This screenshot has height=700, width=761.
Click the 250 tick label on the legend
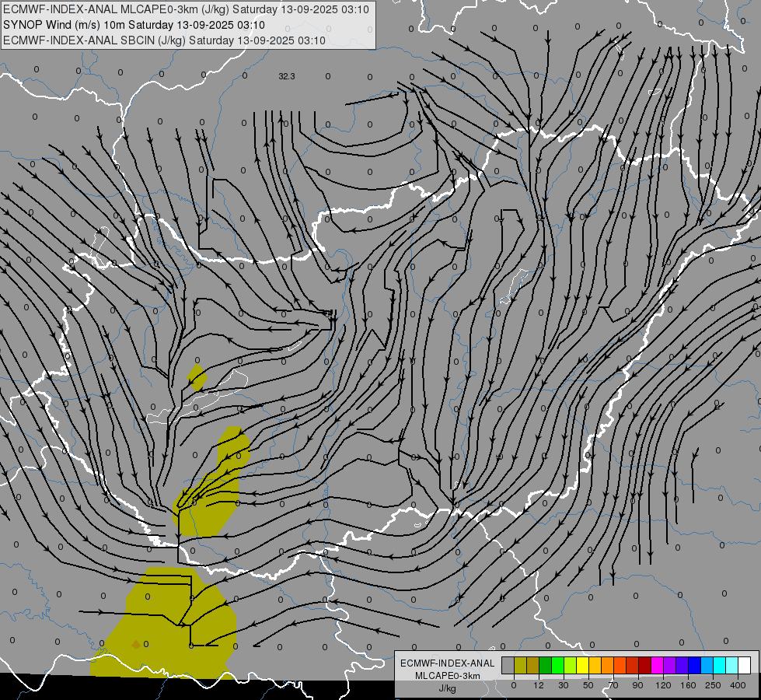click(713, 685)
